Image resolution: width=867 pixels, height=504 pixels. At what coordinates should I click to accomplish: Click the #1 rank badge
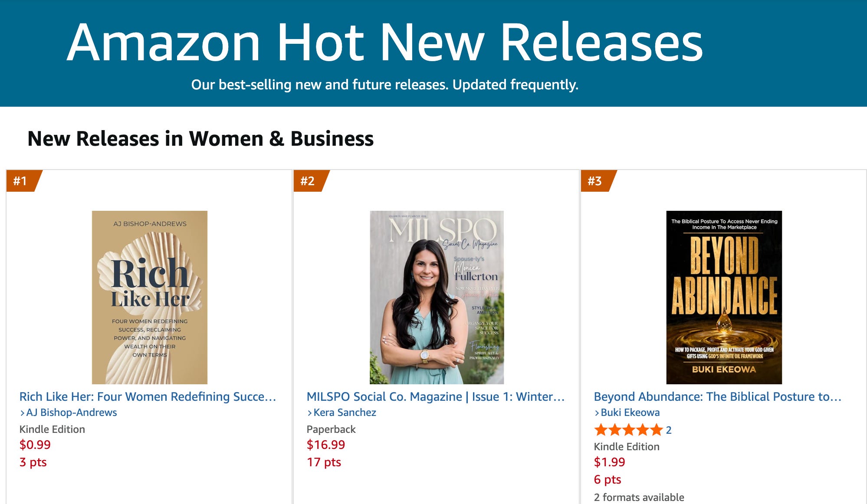tap(23, 181)
